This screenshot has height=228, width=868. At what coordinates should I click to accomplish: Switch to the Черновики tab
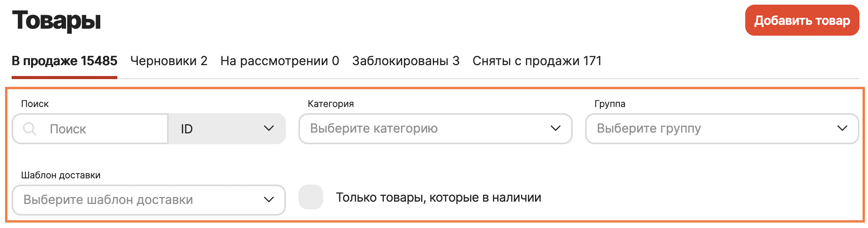pos(169,60)
